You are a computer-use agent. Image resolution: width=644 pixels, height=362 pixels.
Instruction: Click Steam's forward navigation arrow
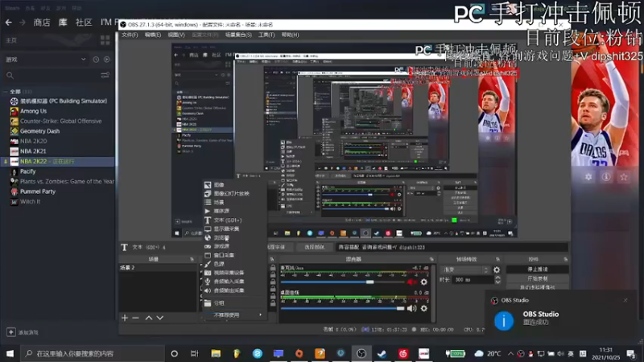pyautogui.click(x=23, y=23)
